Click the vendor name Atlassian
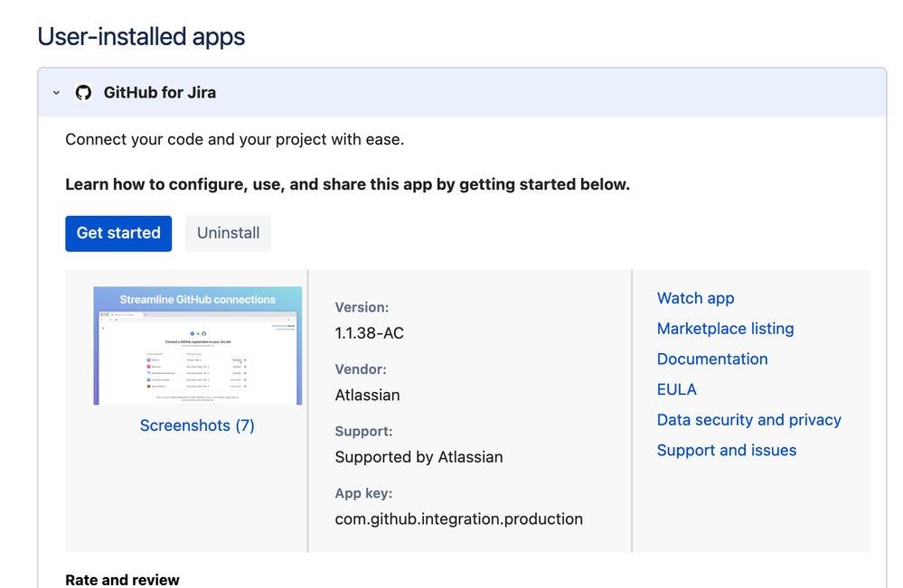903x588 pixels. coord(367,396)
